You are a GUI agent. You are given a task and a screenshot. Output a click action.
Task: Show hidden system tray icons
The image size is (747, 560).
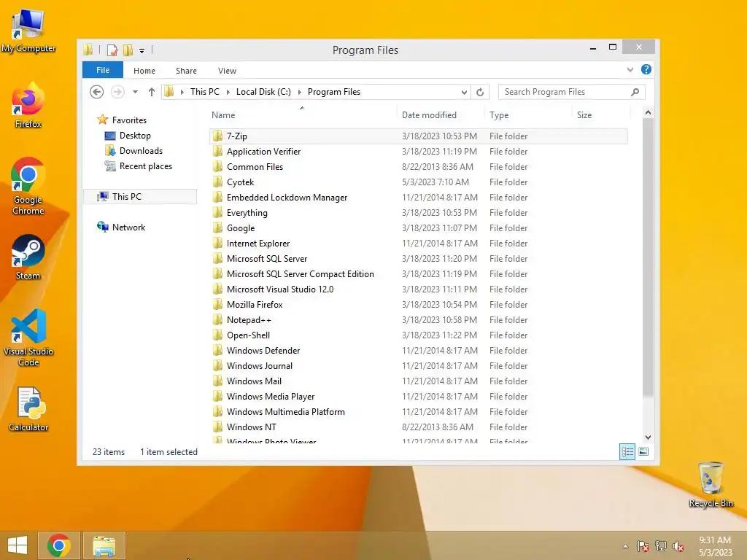[x=625, y=546]
